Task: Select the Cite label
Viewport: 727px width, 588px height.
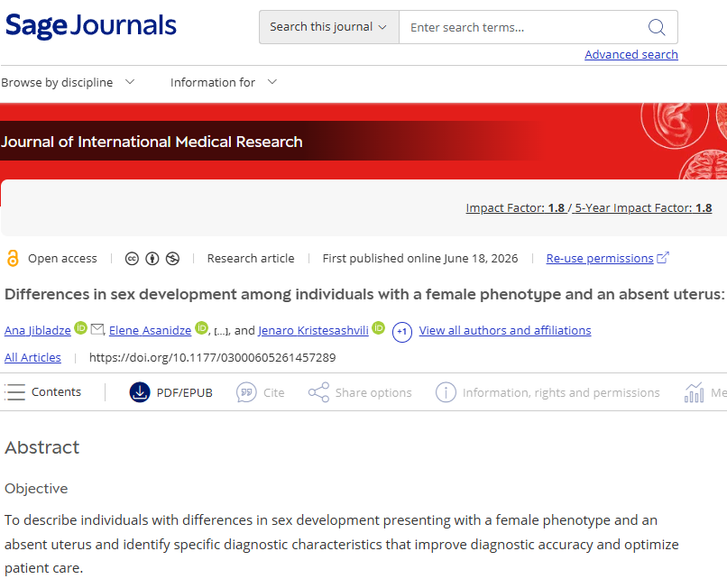Action: tap(273, 393)
